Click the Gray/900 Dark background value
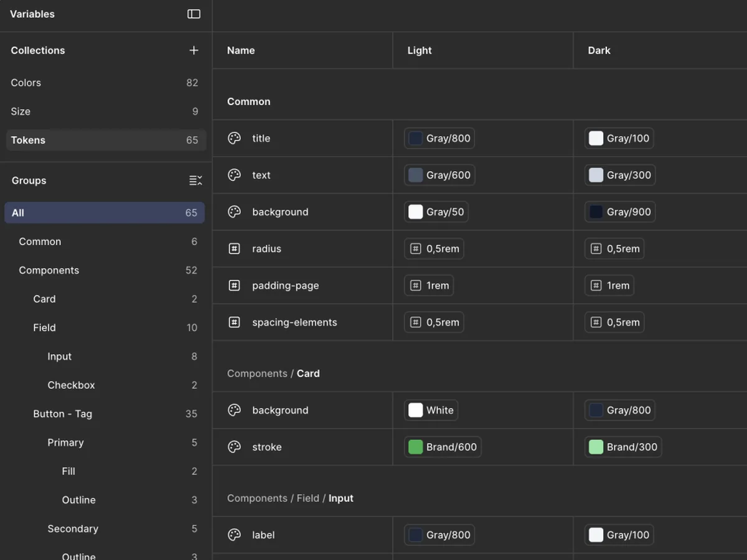This screenshot has height=560, width=747. pyautogui.click(x=619, y=212)
